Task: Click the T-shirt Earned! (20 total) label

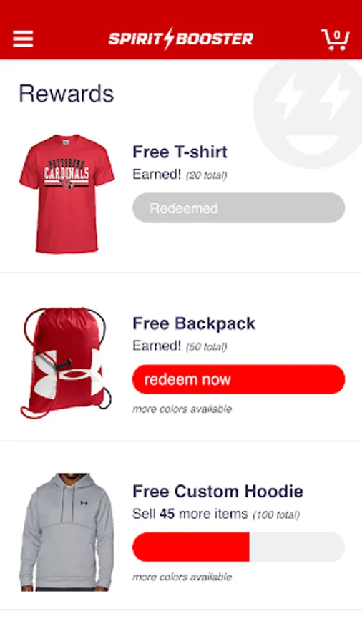Action: point(180,175)
